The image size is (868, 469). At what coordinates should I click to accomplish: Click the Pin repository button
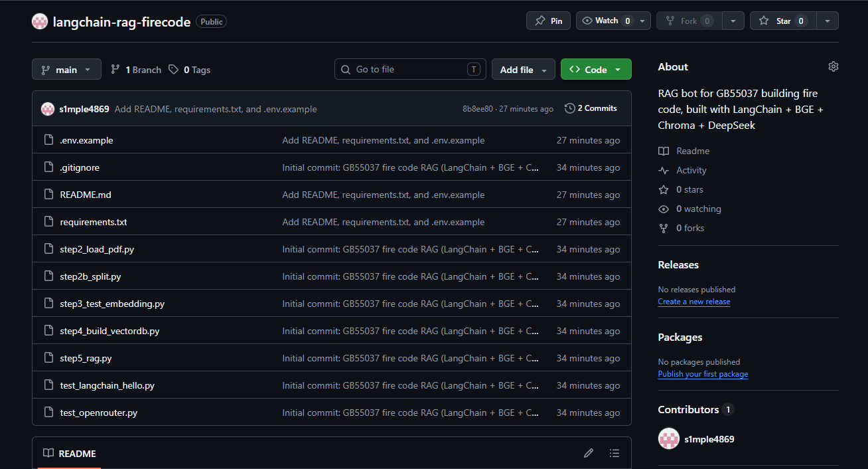click(548, 21)
